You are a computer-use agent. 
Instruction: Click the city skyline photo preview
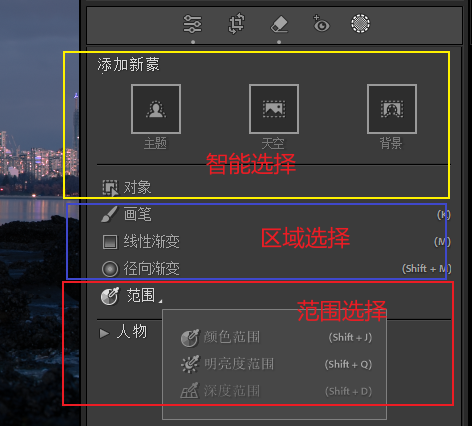tap(39, 213)
